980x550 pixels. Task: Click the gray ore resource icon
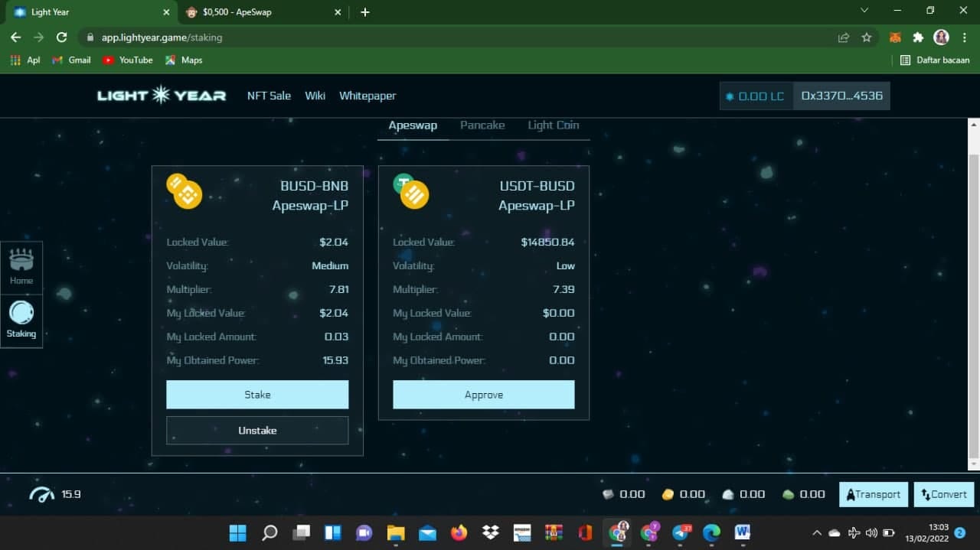pos(608,494)
